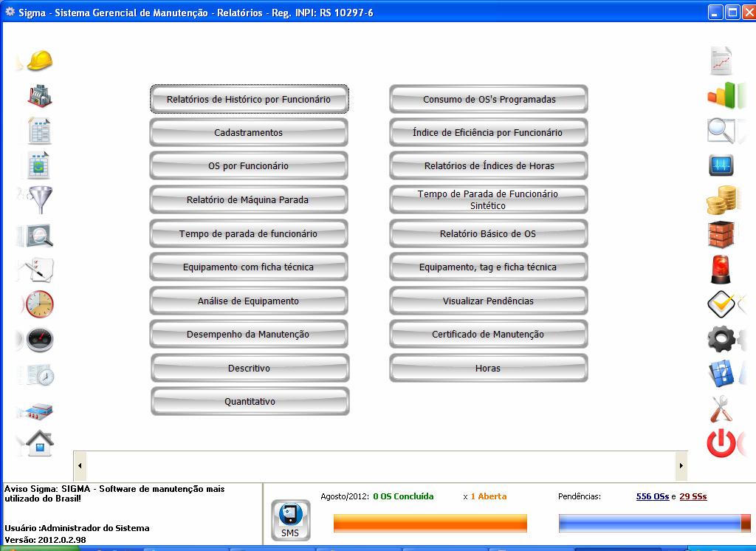The image size is (756, 551).
Task: Open Relatórios de Histórico por Funcionário
Action: [x=249, y=100]
